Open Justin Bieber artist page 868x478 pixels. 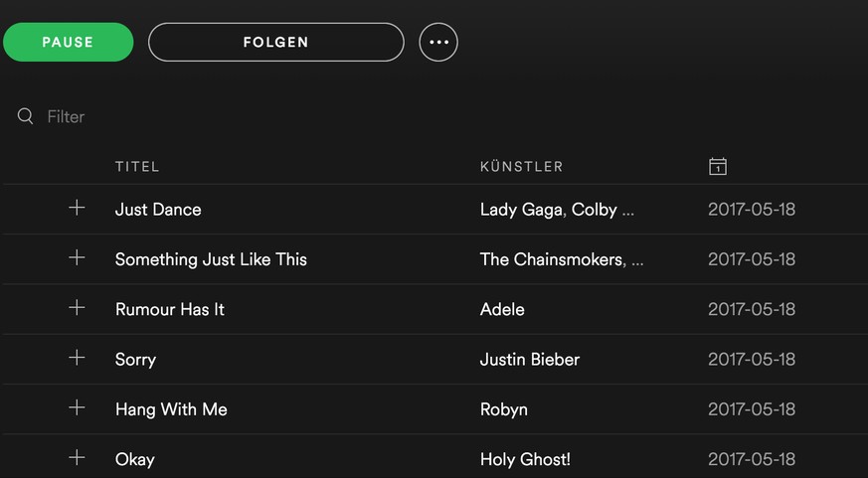(529, 359)
